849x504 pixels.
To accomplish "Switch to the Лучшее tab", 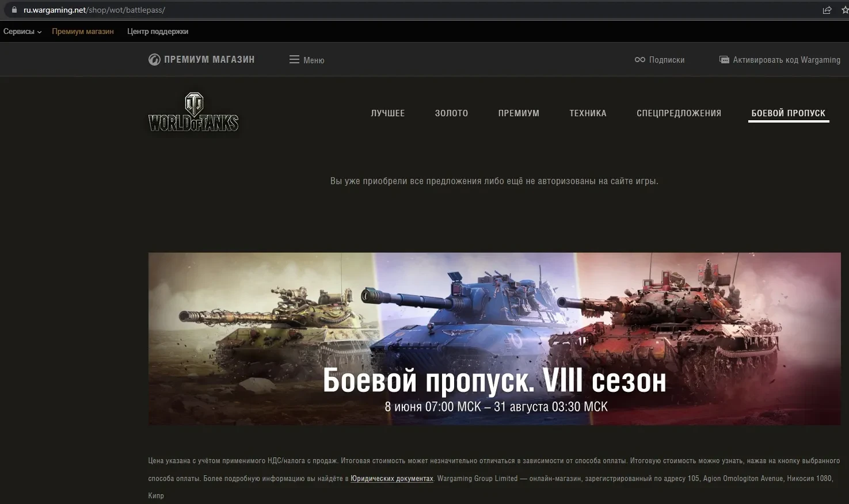I will (388, 113).
